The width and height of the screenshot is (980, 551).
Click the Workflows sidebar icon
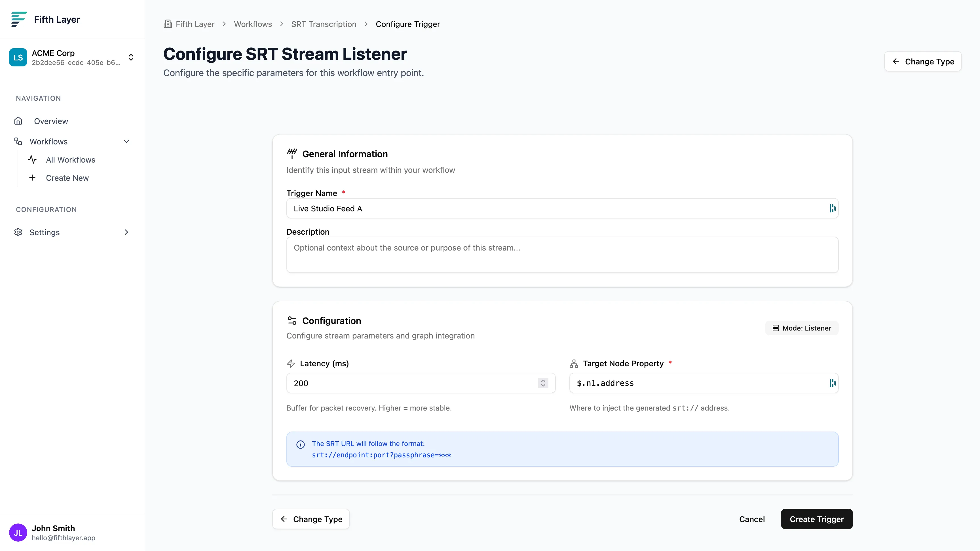(x=18, y=142)
